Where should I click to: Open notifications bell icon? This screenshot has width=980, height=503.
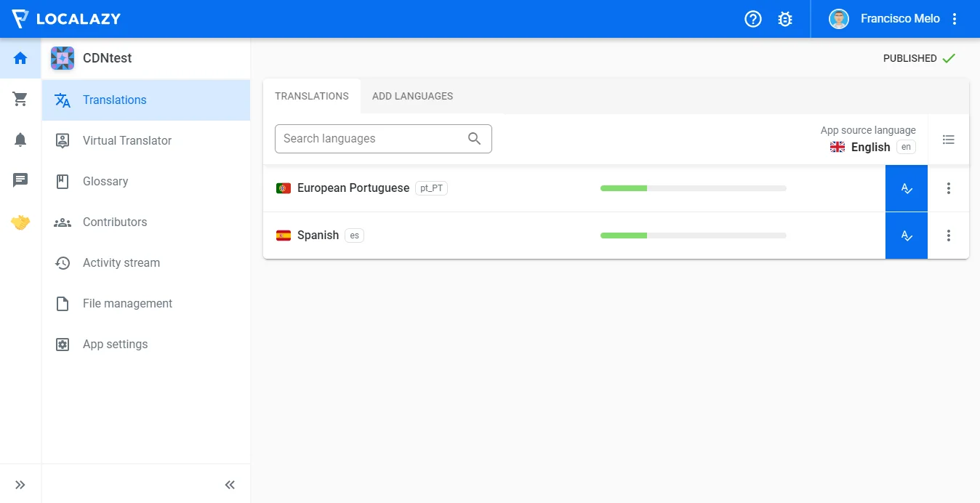20,140
